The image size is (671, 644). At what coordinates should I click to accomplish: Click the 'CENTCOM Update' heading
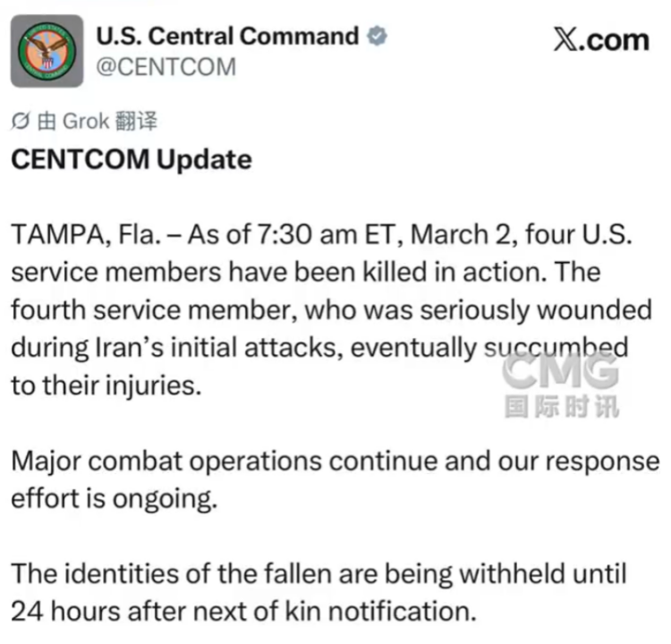tap(131, 160)
